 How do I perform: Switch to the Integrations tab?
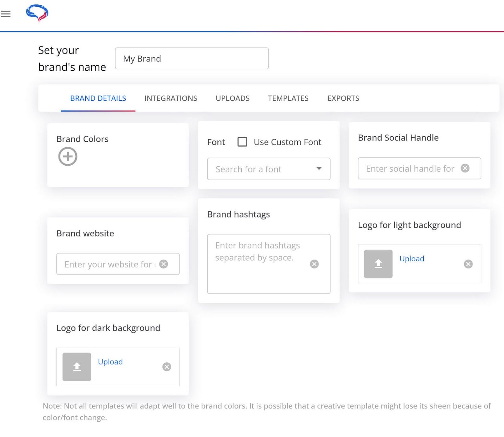tap(170, 98)
